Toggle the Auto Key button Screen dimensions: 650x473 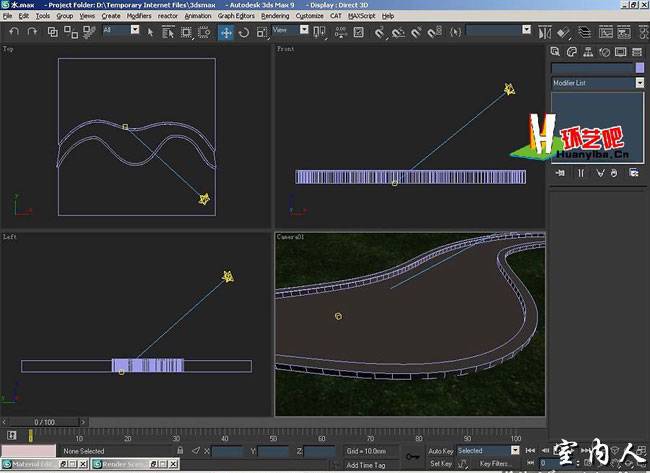[441, 451]
